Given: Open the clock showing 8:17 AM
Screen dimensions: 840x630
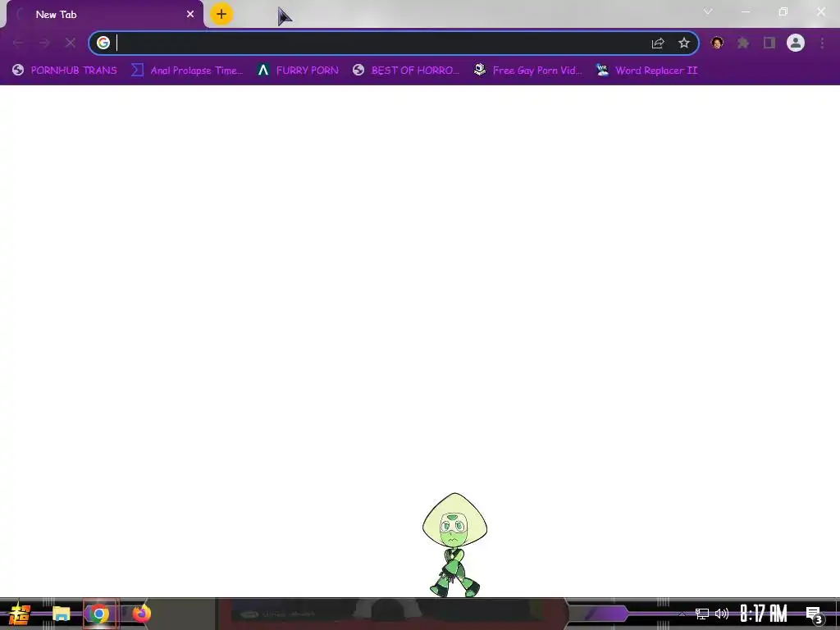Looking at the screenshot, I should tap(764, 614).
